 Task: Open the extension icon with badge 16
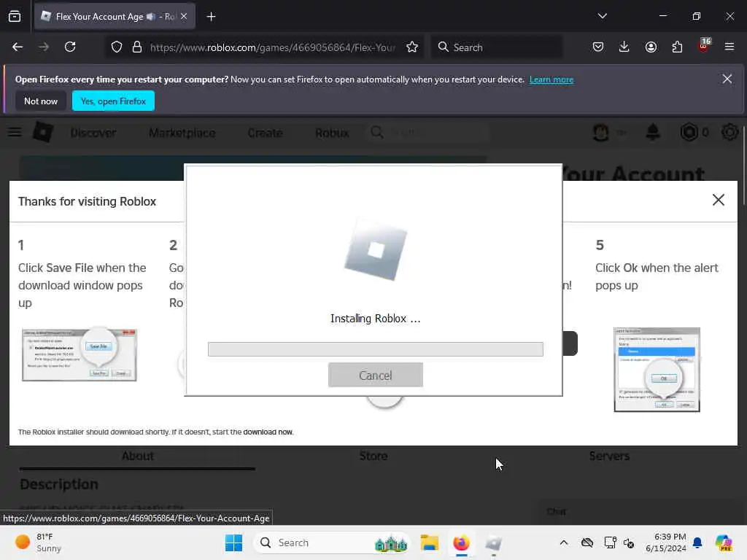point(704,46)
